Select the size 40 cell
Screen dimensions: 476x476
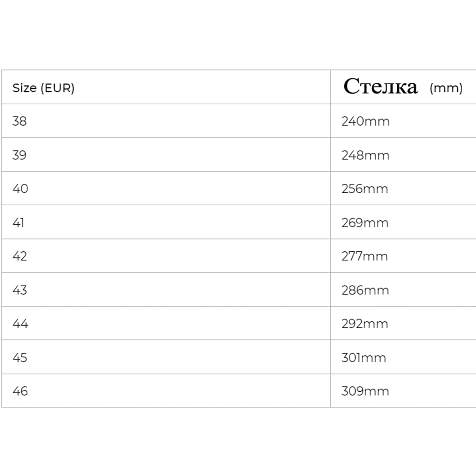point(20,189)
